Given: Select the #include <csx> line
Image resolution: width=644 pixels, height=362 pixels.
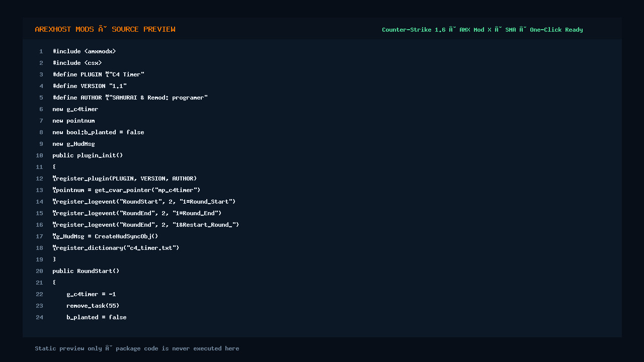Looking at the screenshot, I should coord(77,63).
